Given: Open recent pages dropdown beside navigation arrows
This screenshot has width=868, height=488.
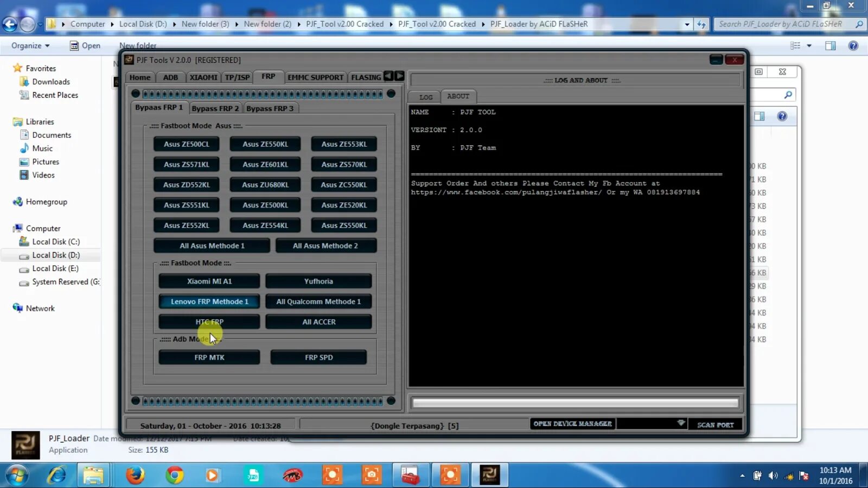Looking at the screenshot, I should coord(40,25).
